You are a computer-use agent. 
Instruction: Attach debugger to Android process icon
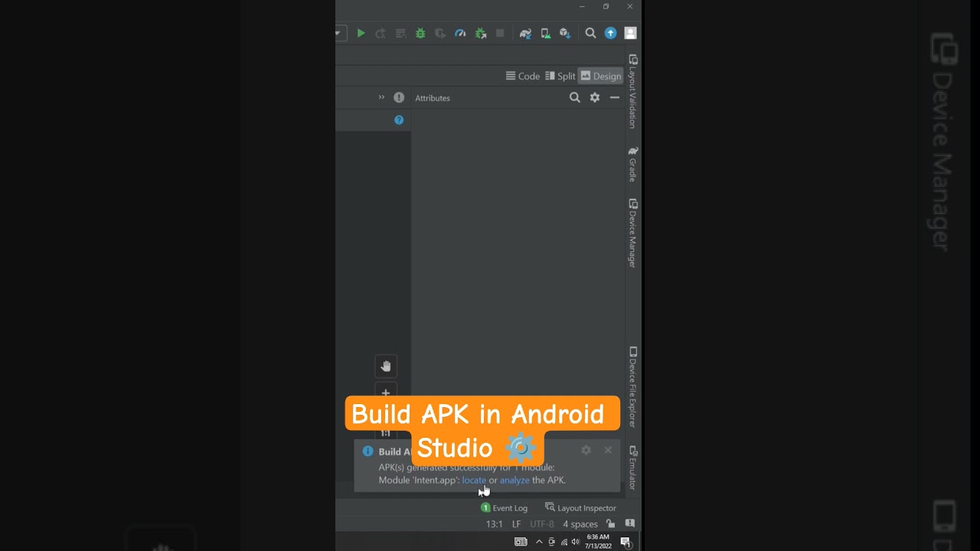point(481,34)
